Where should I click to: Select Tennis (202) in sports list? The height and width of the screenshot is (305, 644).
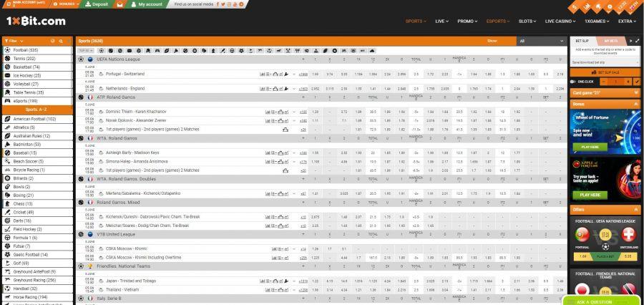point(37,59)
